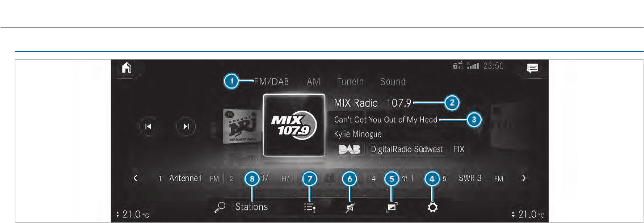644x223 pixels.
Task: Open the messages notification icon
Action: click(533, 68)
